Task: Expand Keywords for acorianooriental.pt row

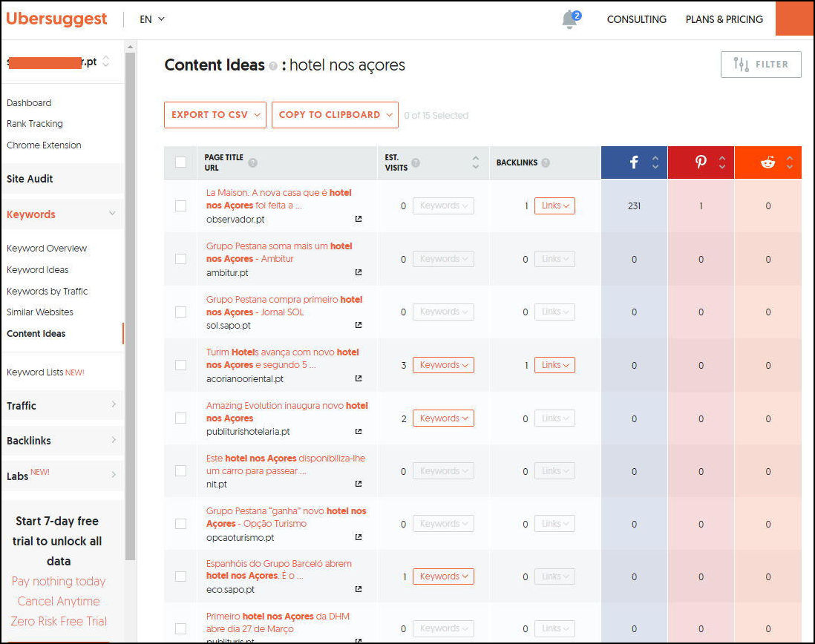Action: (x=443, y=365)
